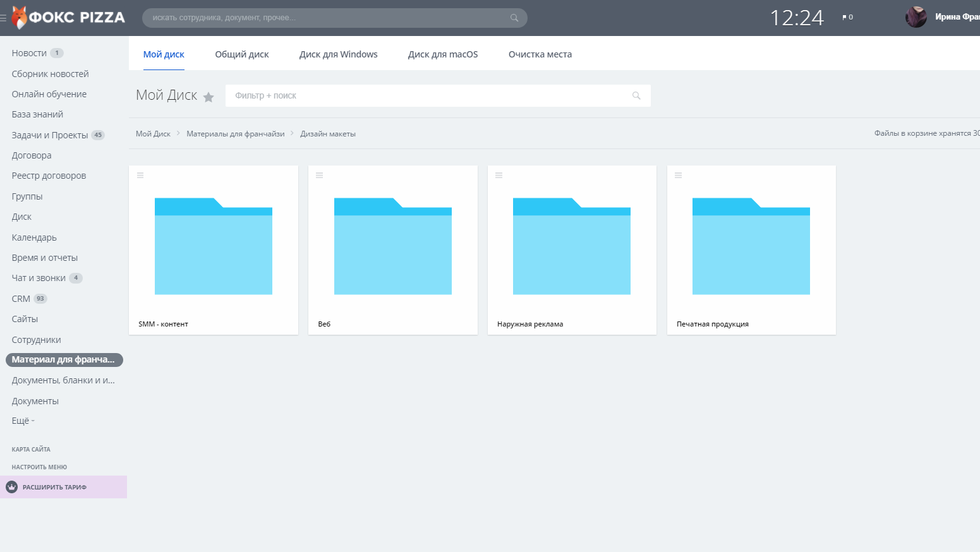Screen dimensions: 980x552
Task: Open the menu icon on Наружная реклама card
Action: point(499,176)
